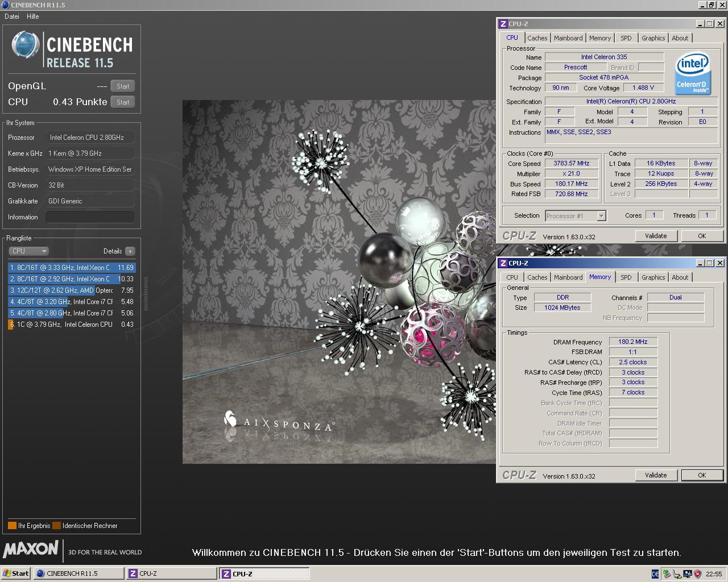
Task: Click the Intel Celeron D logo image
Action: pyautogui.click(x=692, y=74)
